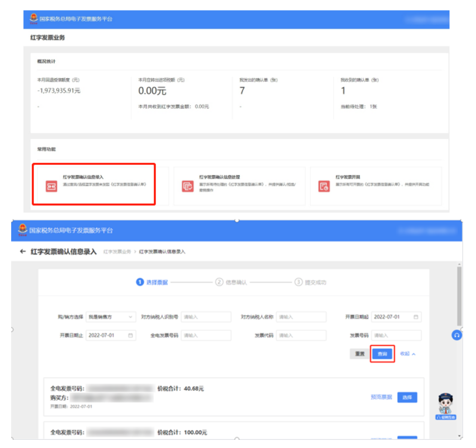Click the 红字发票确认信息处理 red icon
The image size is (476, 448).
coord(188,186)
